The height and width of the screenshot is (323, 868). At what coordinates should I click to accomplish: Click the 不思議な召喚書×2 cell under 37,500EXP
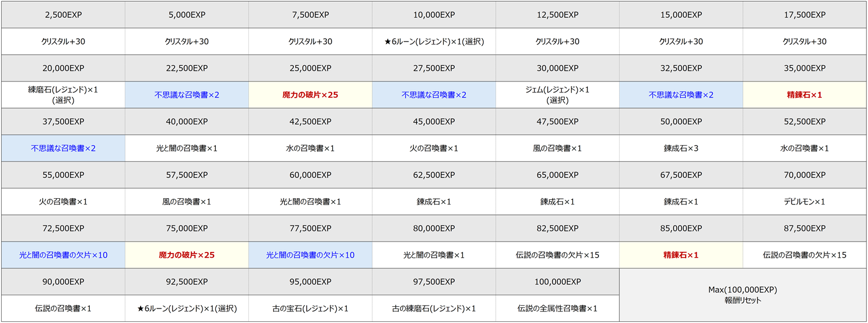click(x=63, y=148)
